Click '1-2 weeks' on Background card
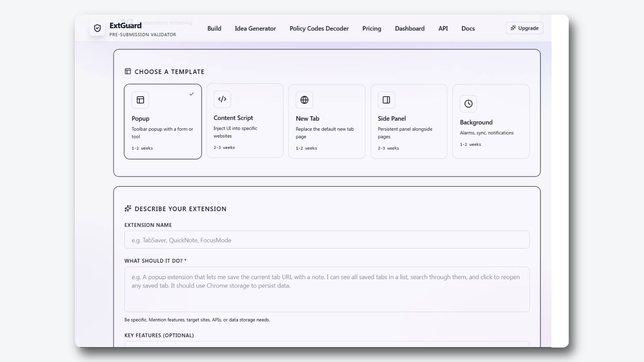Image resolution: width=644 pixels, height=362 pixels. (471, 144)
